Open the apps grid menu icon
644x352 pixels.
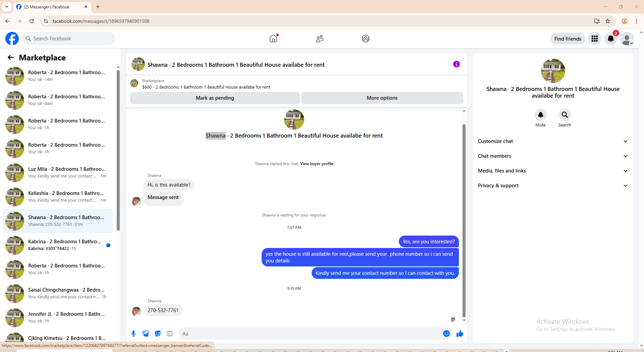click(595, 39)
